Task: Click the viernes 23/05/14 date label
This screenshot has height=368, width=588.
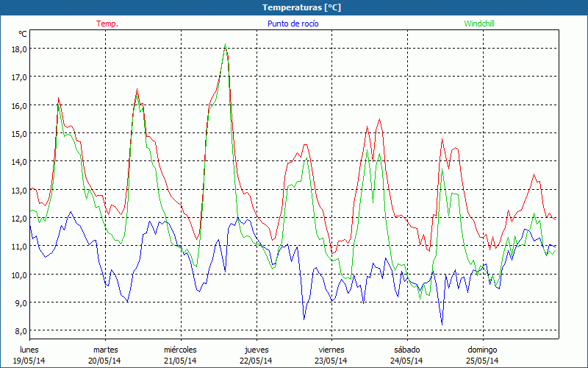Action: [x=331, y=355]
